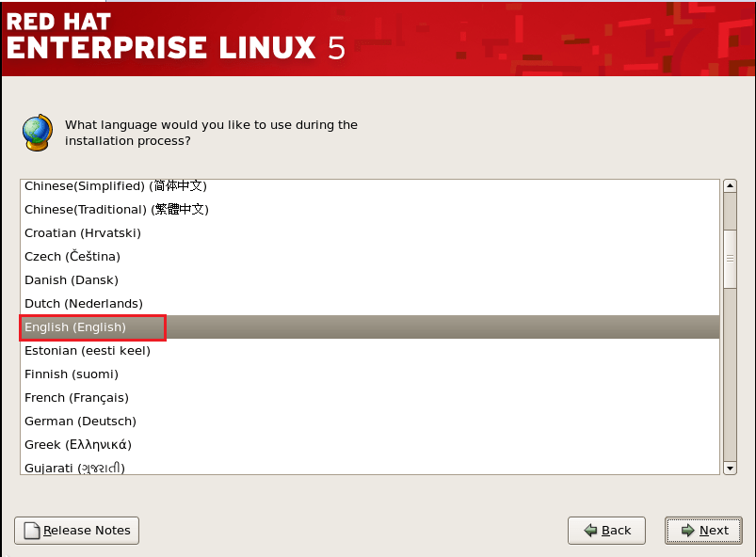
Task: Choose Croatian (Hrvatski) language
Action: pyautogui.click(x=83, y=232)
